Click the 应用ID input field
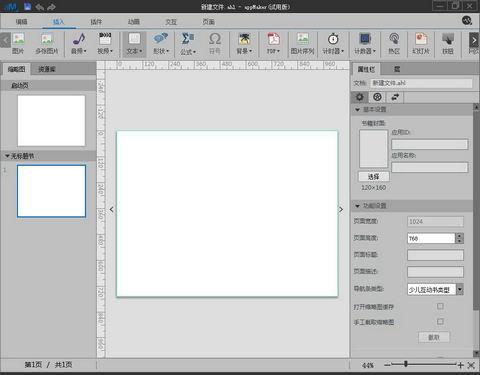The image size is (480, 375). pyautogui.click(x=429, y=144)
